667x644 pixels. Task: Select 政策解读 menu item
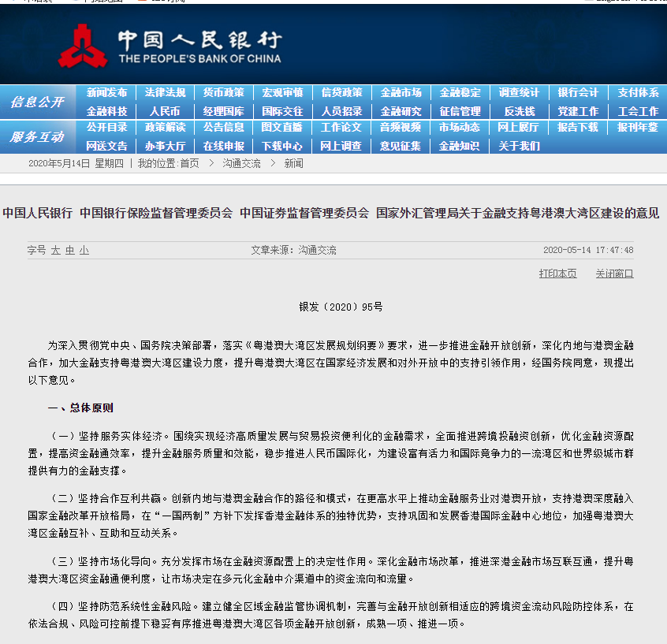[165, 127]
